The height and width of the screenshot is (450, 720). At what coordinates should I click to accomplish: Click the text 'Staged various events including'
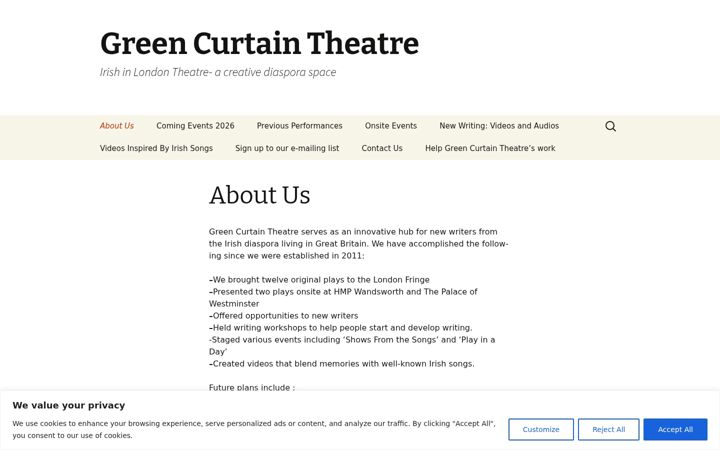coord(275,340)
